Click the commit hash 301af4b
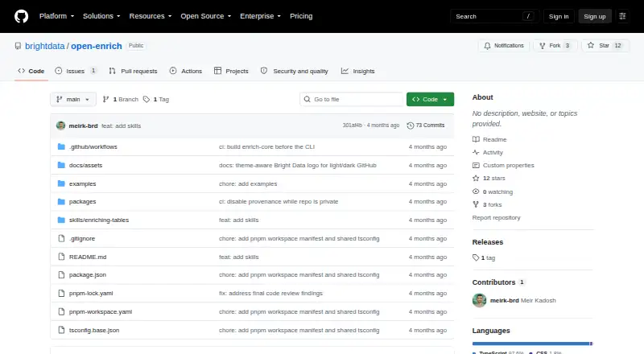This screenshot has width=644, height=354. tap(353, 126)
